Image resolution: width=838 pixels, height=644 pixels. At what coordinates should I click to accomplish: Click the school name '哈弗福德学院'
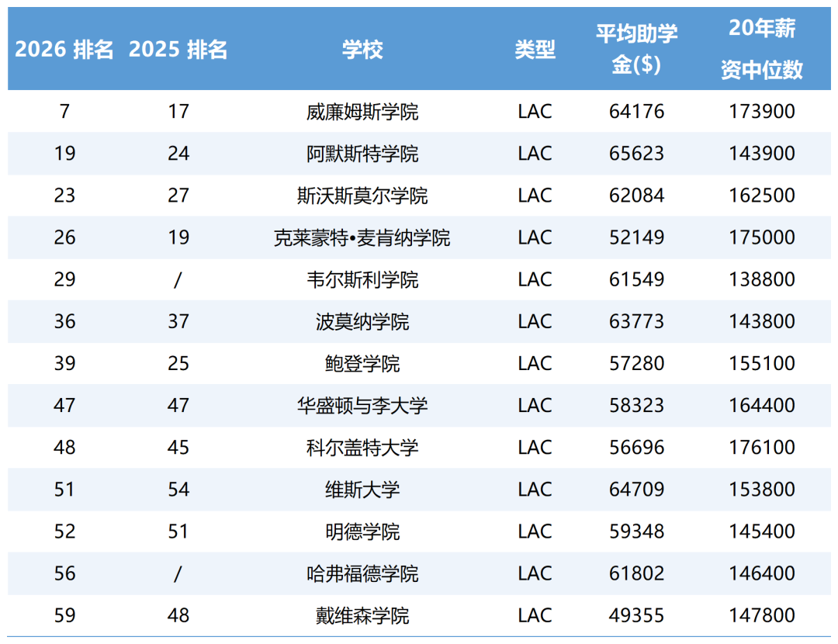[x=362, y=574]
